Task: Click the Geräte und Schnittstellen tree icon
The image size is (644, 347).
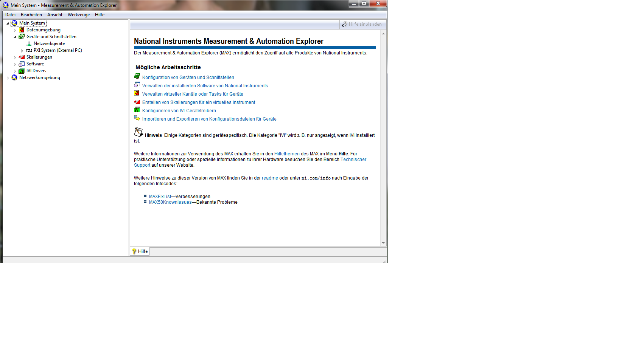Action: (x=22, y=37)
